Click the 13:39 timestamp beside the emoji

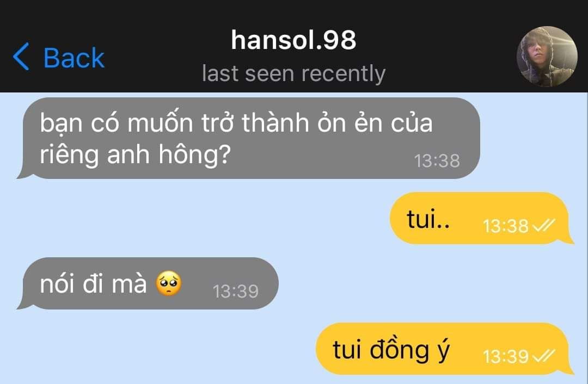pos(236,291)
